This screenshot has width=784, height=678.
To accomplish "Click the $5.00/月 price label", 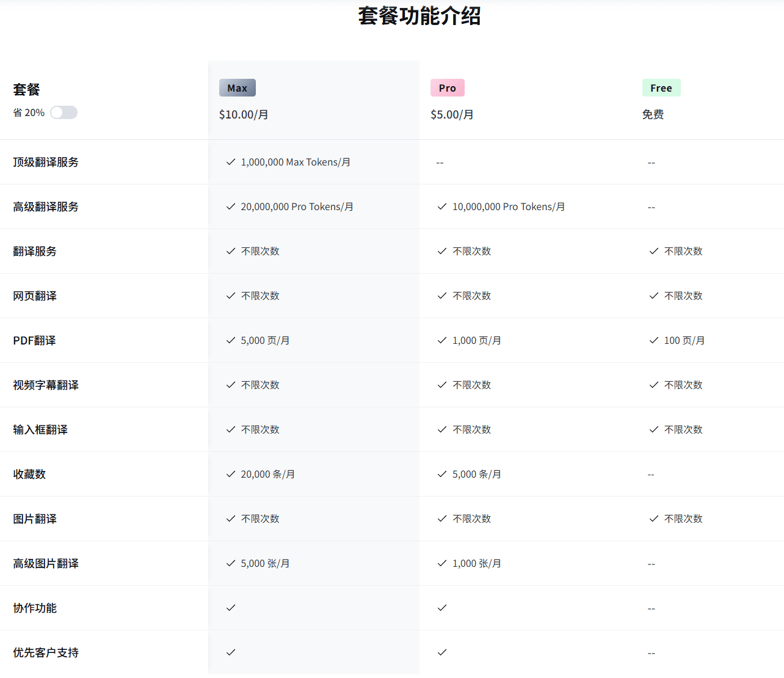I will tap(452, 114).
